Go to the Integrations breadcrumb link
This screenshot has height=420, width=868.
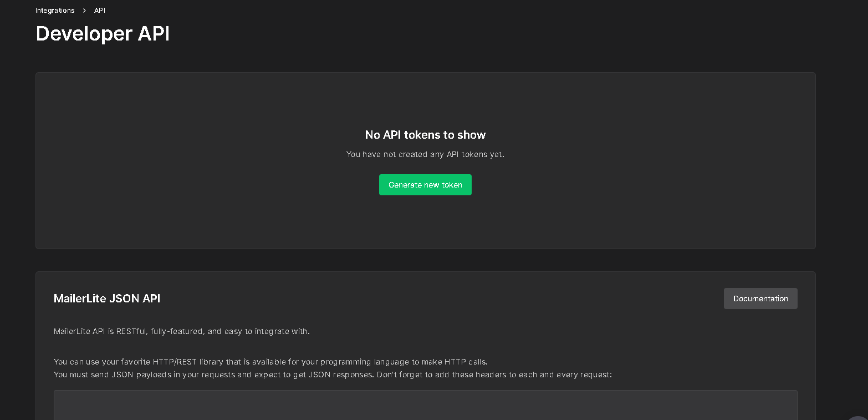click(x=55, y=11)
